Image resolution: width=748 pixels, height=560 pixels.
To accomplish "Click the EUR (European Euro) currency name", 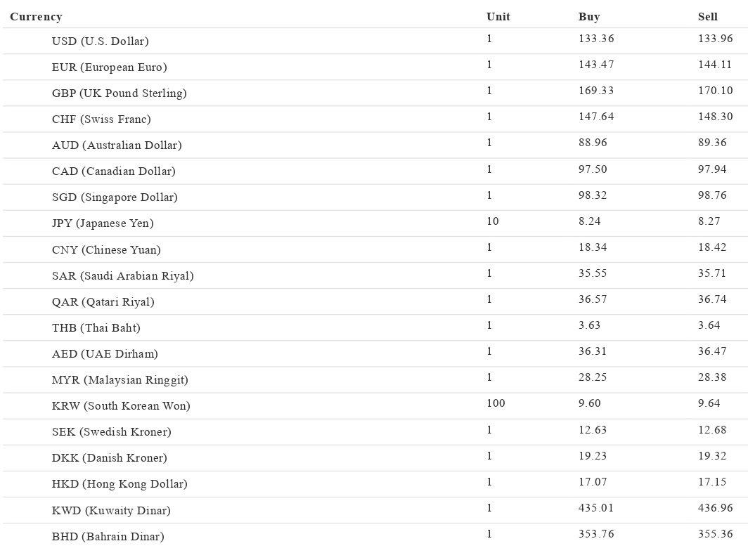I will click(x=109, y=67).
